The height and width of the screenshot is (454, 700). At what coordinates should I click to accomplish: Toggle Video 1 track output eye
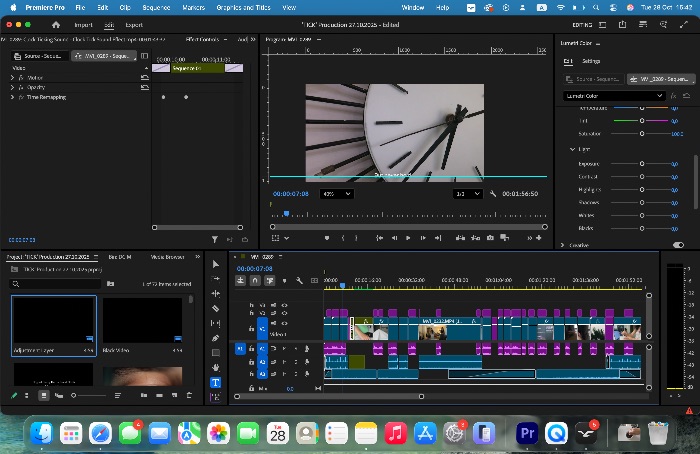[284, 323]
